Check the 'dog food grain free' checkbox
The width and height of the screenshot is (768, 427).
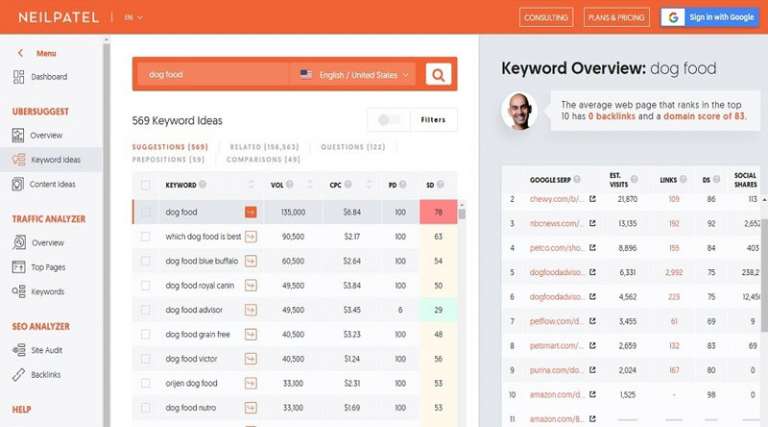pyautogui.click(x=145, y=334)
